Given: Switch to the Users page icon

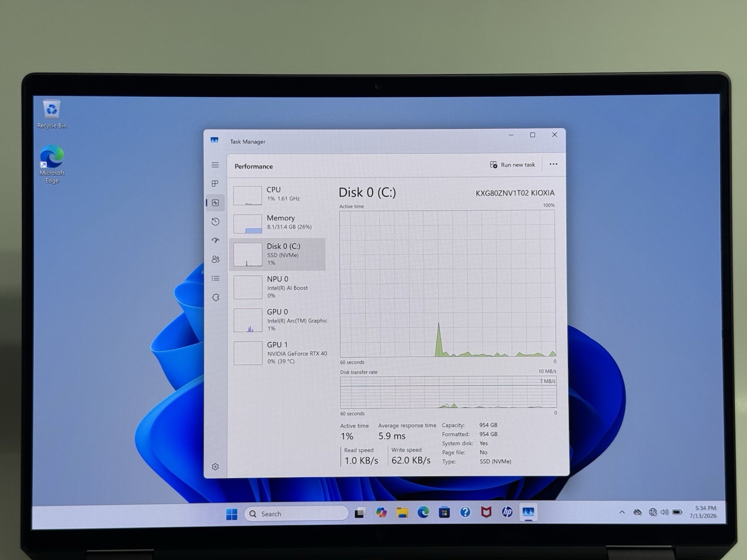Looking at the screenshot, I should point(215,259).
